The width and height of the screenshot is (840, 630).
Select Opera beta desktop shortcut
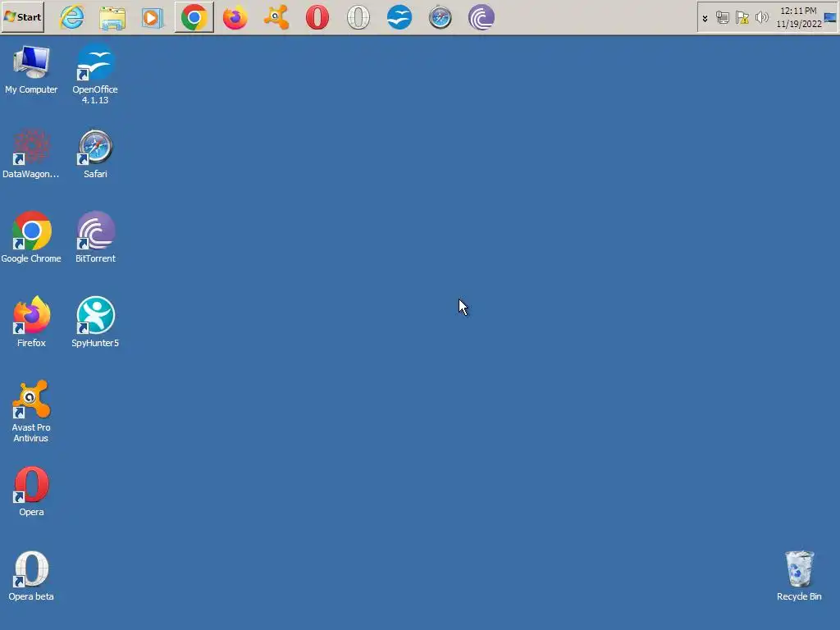(x=31, y=576)
